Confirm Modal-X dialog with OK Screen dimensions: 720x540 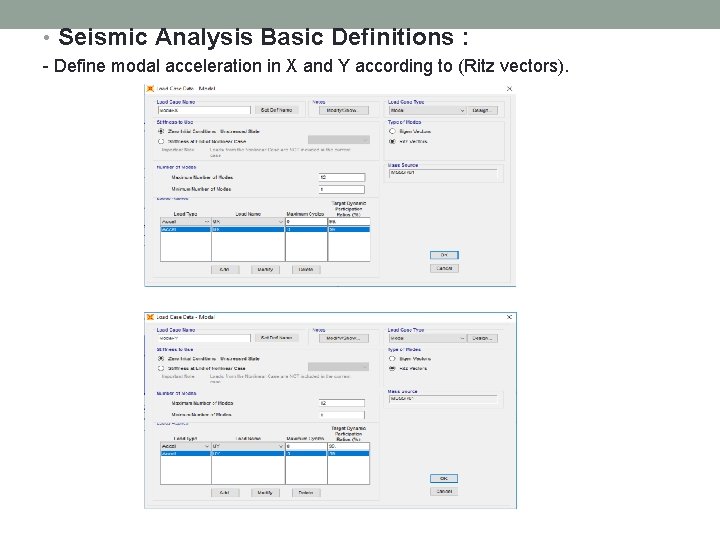[444, 255]
